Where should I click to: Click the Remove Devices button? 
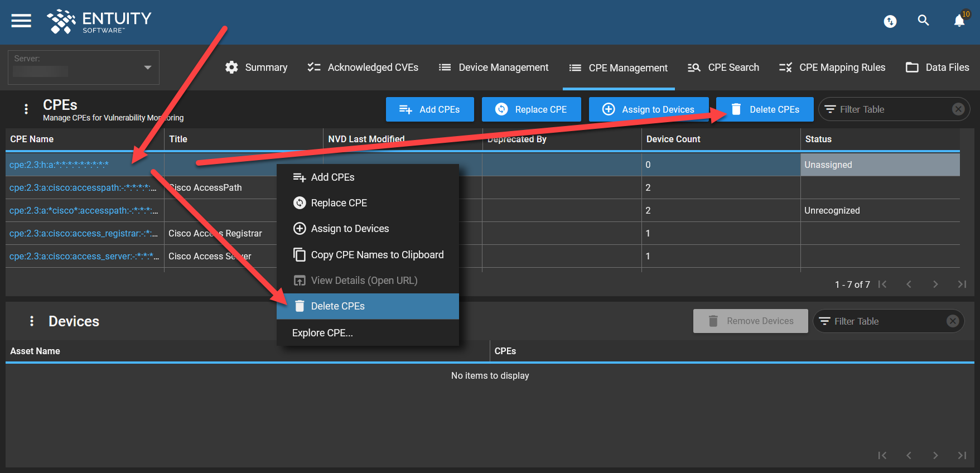point(751,321)
